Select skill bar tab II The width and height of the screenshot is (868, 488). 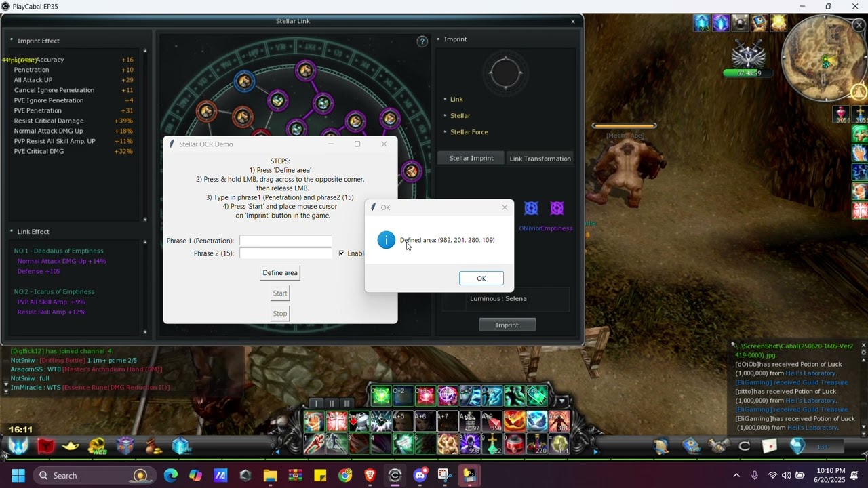coord(332,403)
